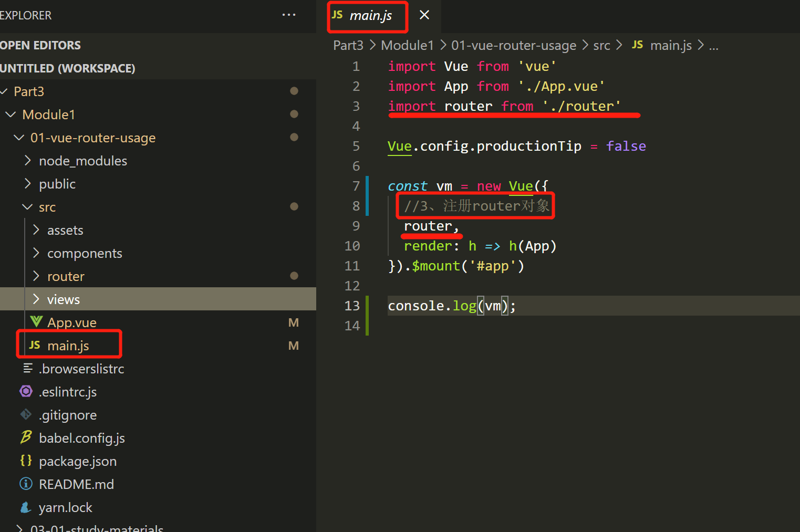Open the .eslintrc.js file
Screen dimensions: 800x532
[x=68, y=392]
